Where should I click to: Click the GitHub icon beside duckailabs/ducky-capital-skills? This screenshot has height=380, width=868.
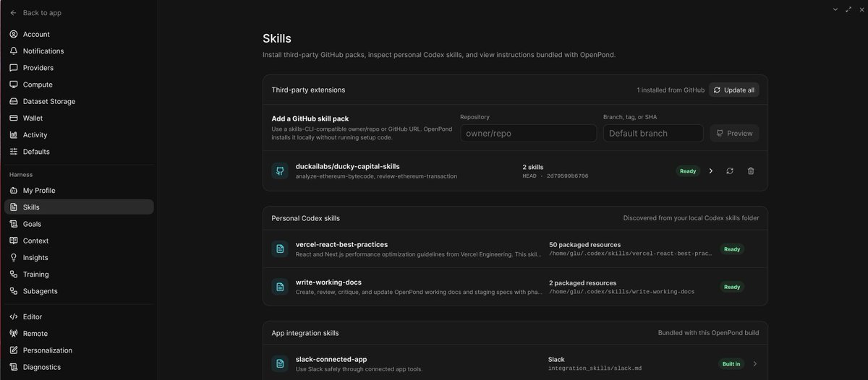tap(280, 171)
